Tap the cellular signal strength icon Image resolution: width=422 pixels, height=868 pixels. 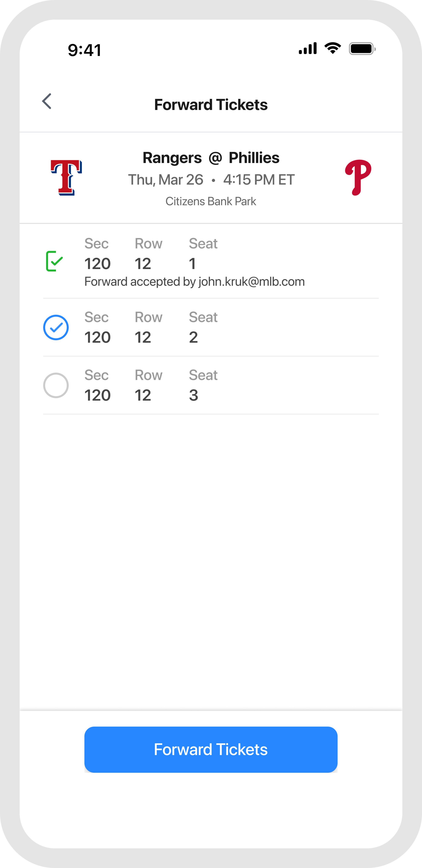tap(308, 49)
